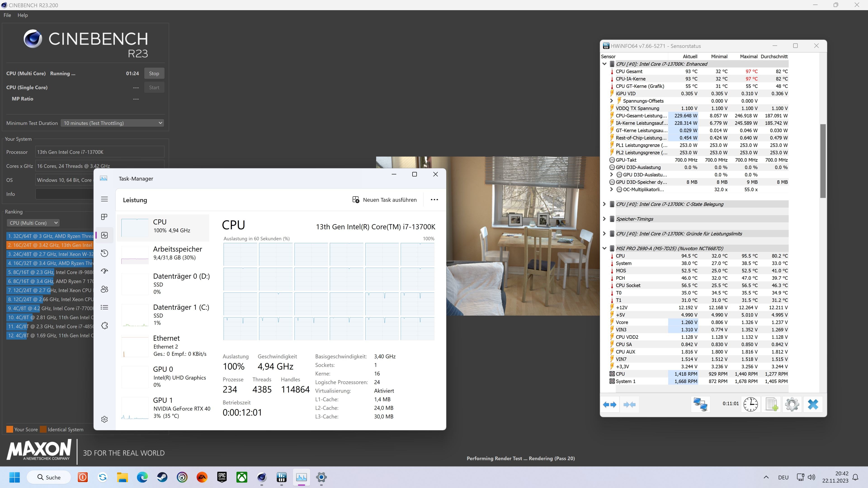Open the Help menu in Cinebench
Viewport: 868px width, 488px height.
[23, 15]
